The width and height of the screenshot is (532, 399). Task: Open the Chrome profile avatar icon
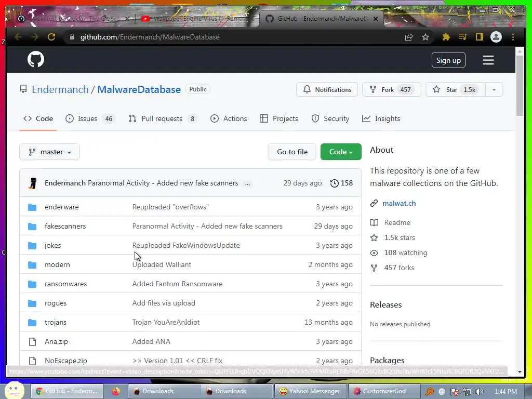tap(496, 37)
